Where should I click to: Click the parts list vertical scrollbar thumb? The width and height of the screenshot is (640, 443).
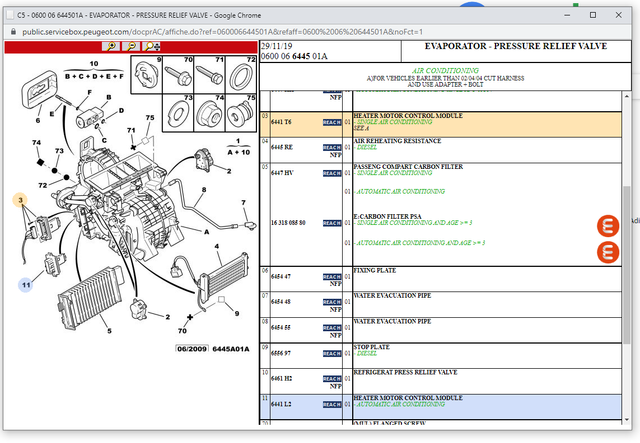click(627, 265)
